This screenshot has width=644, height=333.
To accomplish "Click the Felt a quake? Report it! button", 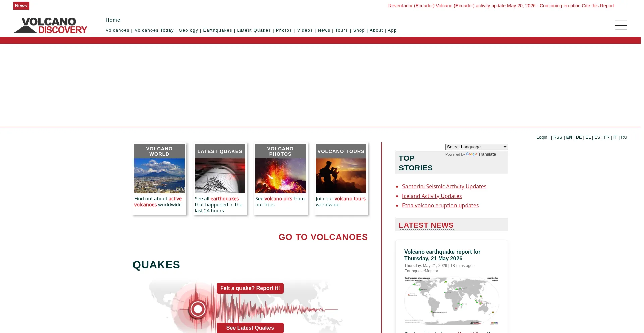I will click(250, 288).
